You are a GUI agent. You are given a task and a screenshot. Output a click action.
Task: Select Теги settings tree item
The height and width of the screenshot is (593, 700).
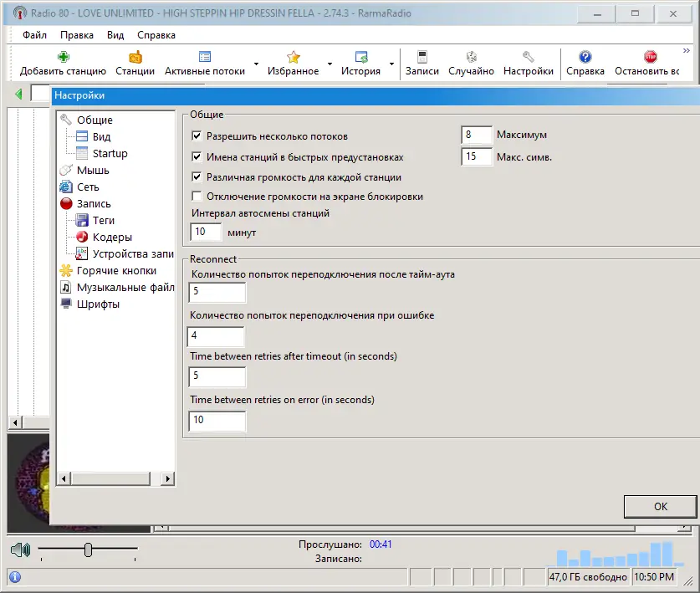104,220
